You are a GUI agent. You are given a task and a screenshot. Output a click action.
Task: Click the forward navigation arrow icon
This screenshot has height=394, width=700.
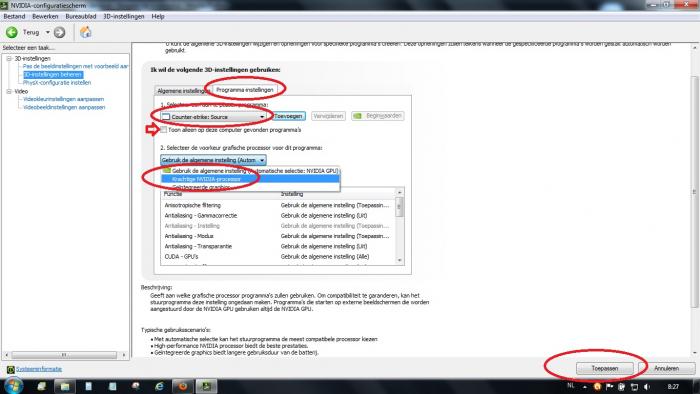pos(59,32)
